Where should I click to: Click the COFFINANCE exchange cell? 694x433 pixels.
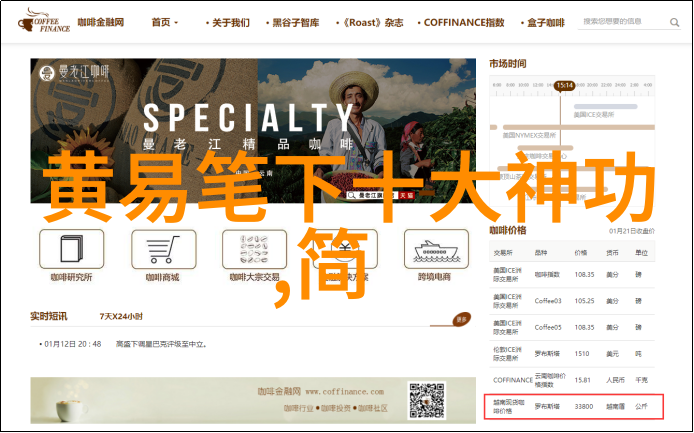(513, 380)
